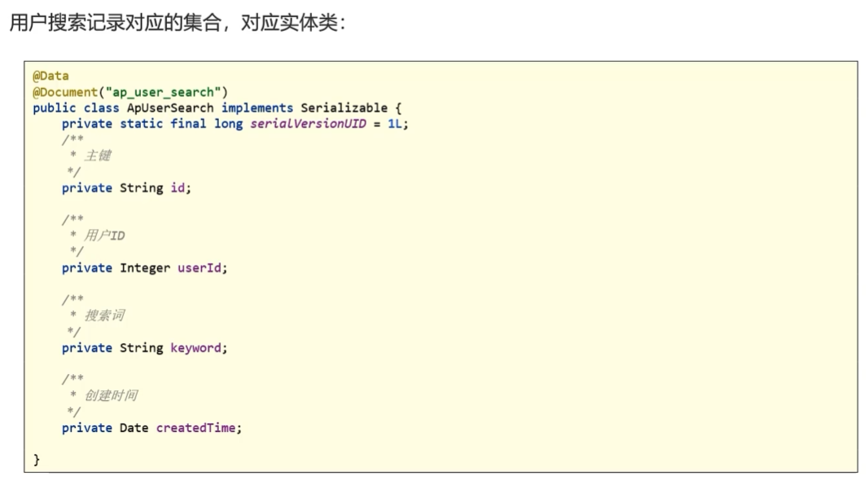This screenshot has height=480, width=868.
Task: Click the @Document annotation text
Action: 65,92
